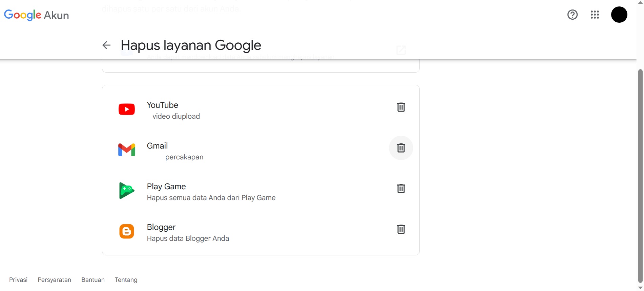Click the Gmail envelope logo

(127, 150)
